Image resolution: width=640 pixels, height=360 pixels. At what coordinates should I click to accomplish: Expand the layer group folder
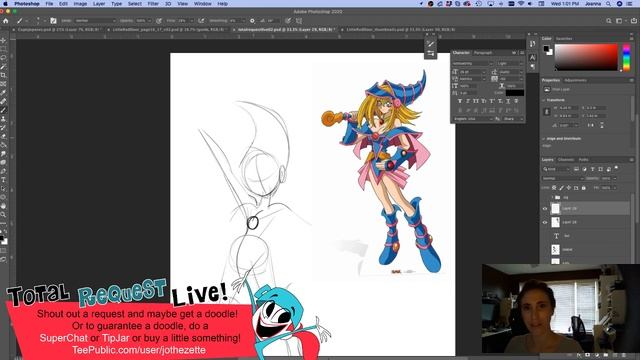coord(552,198)
